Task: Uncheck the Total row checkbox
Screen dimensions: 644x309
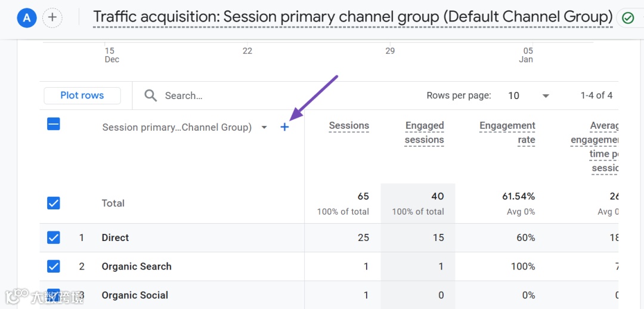Action: pyautogui.click(x=54, y=203)
